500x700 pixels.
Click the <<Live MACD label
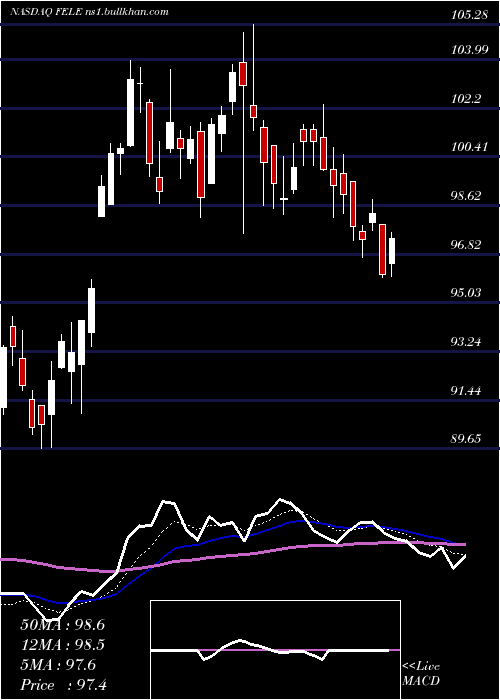click(x=421, y=674)
